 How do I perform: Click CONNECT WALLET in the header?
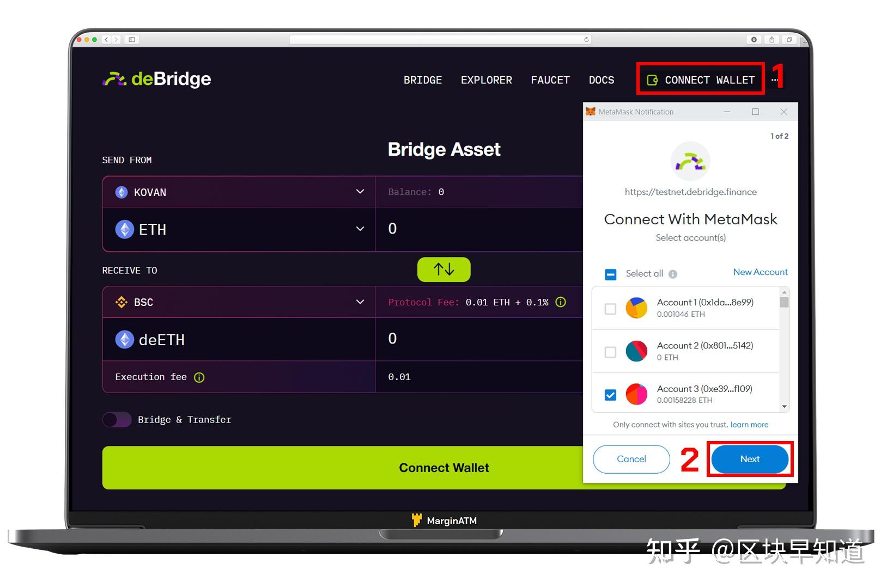pos(701,80)
